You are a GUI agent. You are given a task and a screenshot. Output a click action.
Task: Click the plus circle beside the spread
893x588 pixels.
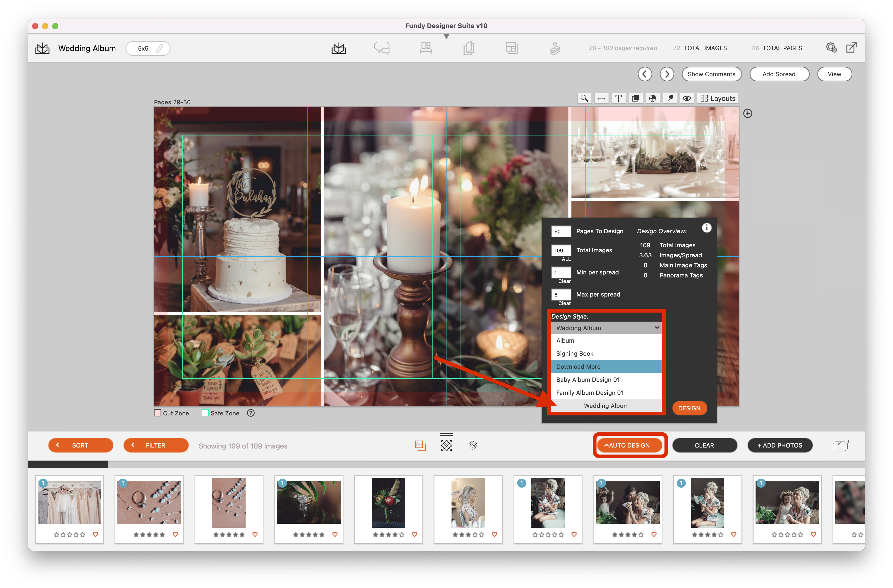748,113
